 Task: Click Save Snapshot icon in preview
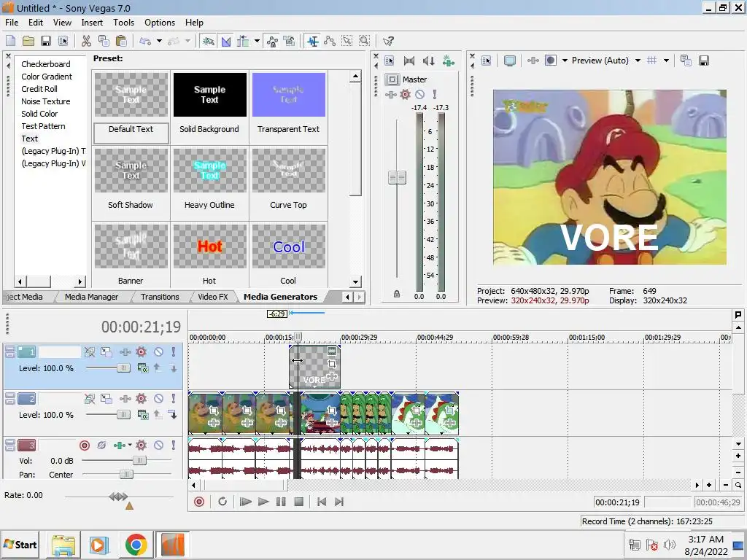pos(704,61)
